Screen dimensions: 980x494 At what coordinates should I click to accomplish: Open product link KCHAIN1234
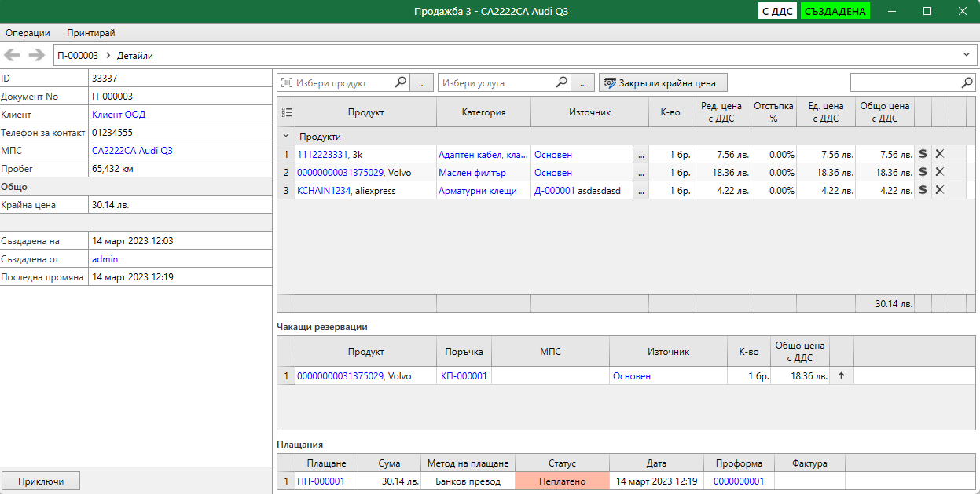[323, 190]
